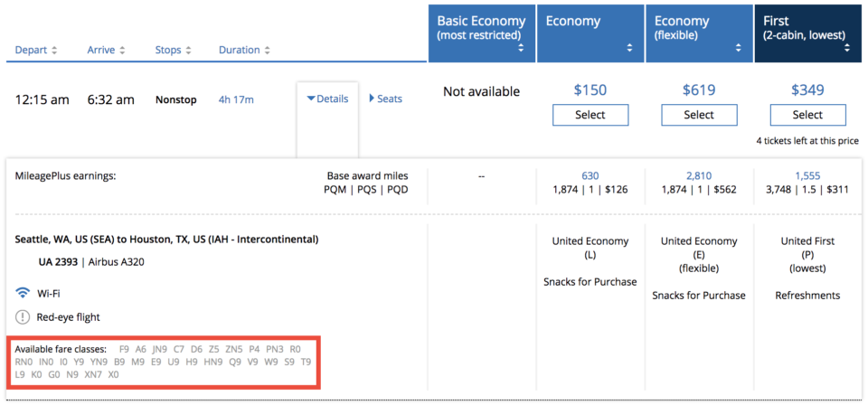Click the 4 tickets left notice
The width and height of the screenshot is (868, 405).
807,141
